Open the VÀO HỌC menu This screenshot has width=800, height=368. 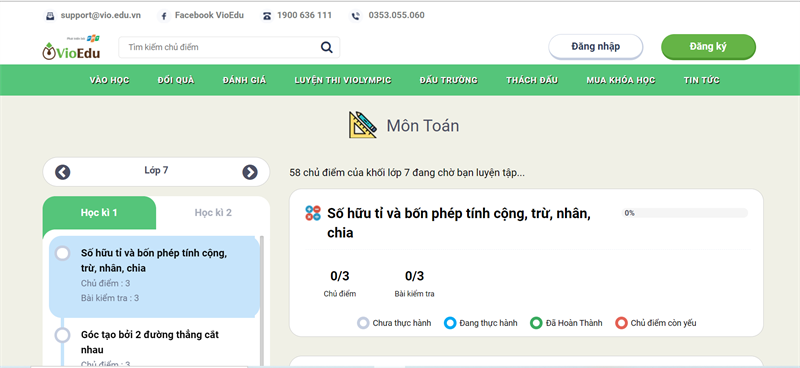[109, 80]
